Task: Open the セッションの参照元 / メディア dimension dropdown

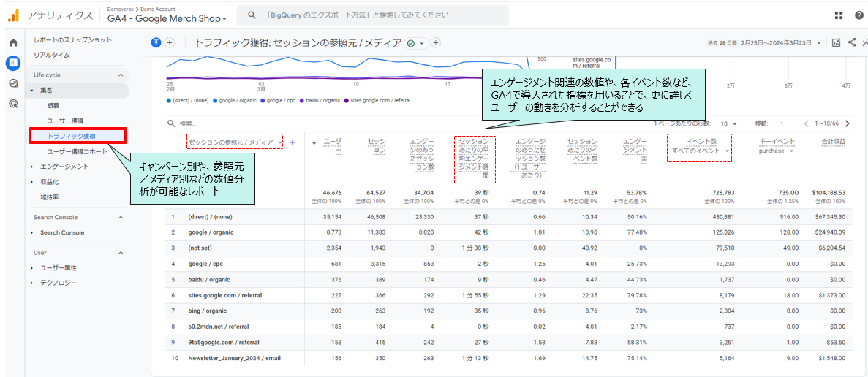Action: (234, 142)
